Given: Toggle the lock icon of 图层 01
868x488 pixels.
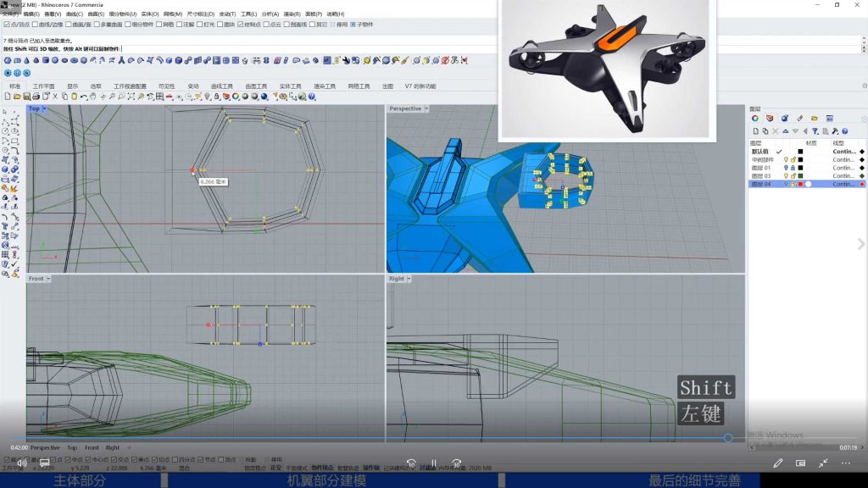Looking at the screenshot, I should tap(793, 168).
